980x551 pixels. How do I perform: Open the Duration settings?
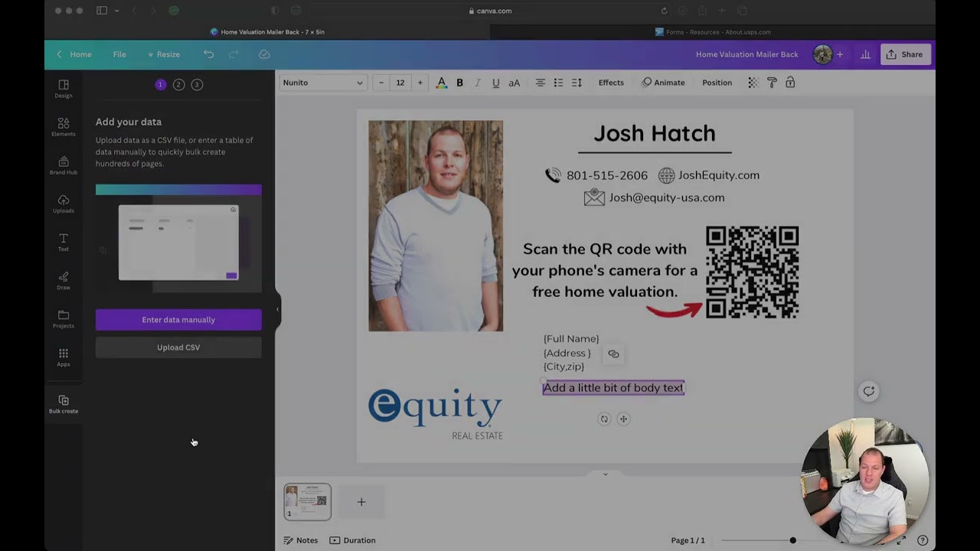click(353, 540)
